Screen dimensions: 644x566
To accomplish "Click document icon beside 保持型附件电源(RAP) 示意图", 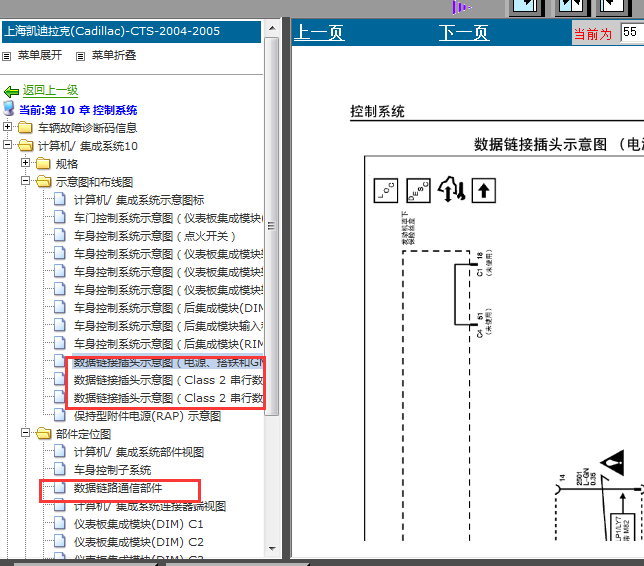I will pyautogui.click(x=60, y=415).
